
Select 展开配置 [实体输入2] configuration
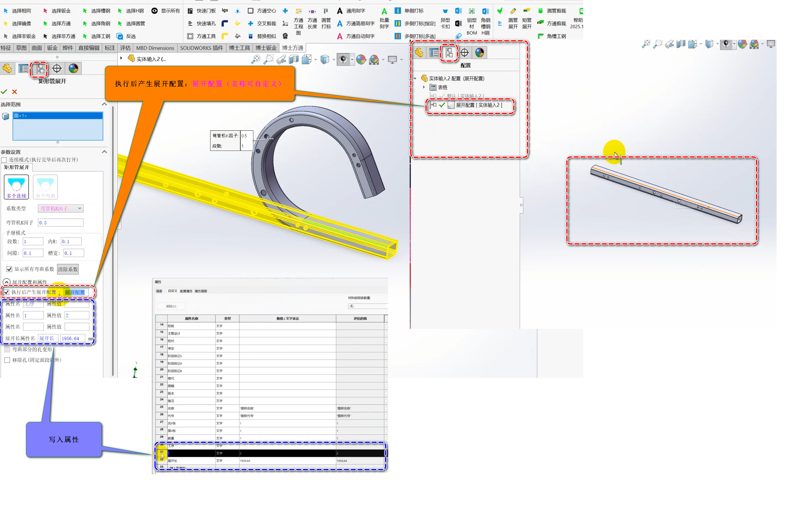[479, 105]
